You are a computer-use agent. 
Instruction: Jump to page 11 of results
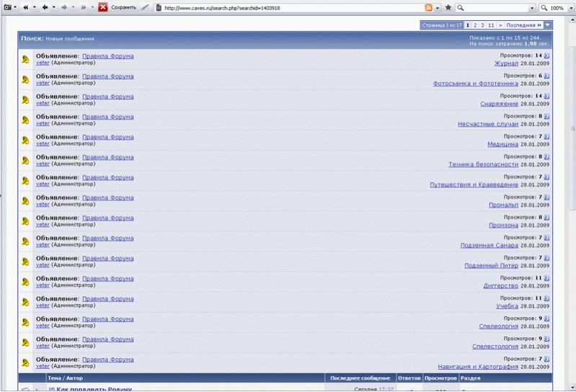click(x=491, y=25)
